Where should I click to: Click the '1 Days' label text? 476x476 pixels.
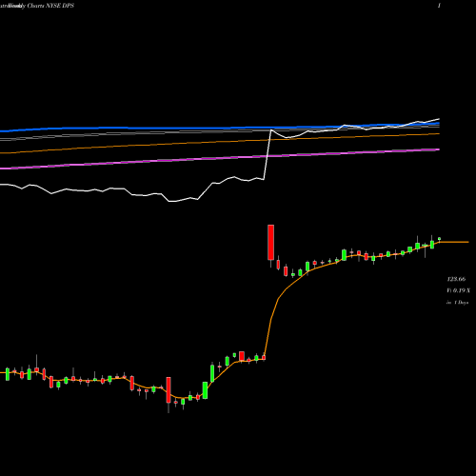click(461, 303)
